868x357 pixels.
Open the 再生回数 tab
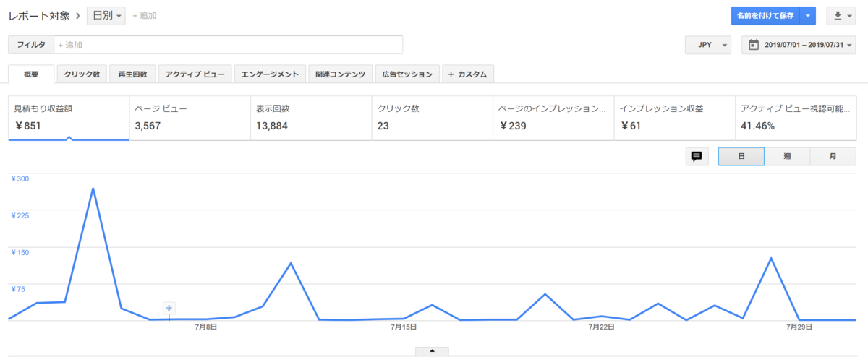[x=133, y=74]
